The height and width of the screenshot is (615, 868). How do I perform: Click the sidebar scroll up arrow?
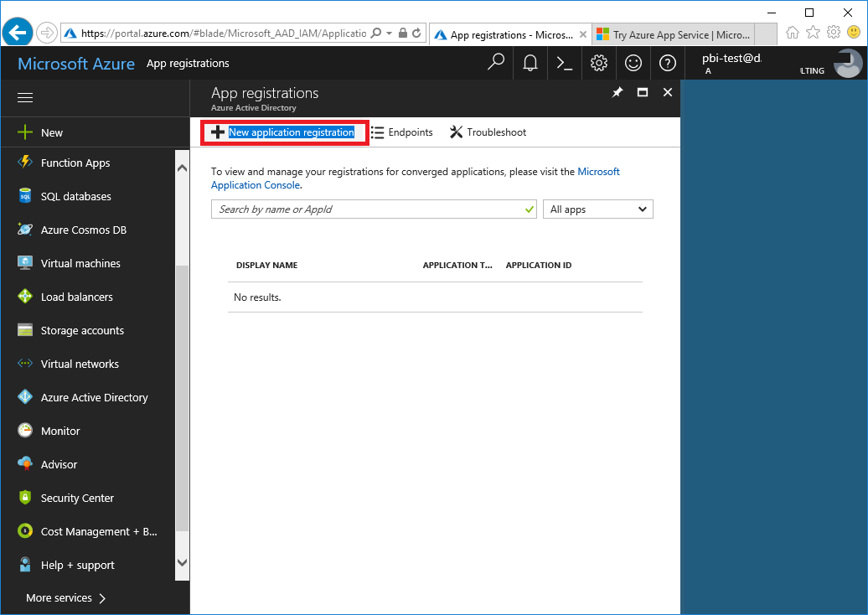pos(182,168)
